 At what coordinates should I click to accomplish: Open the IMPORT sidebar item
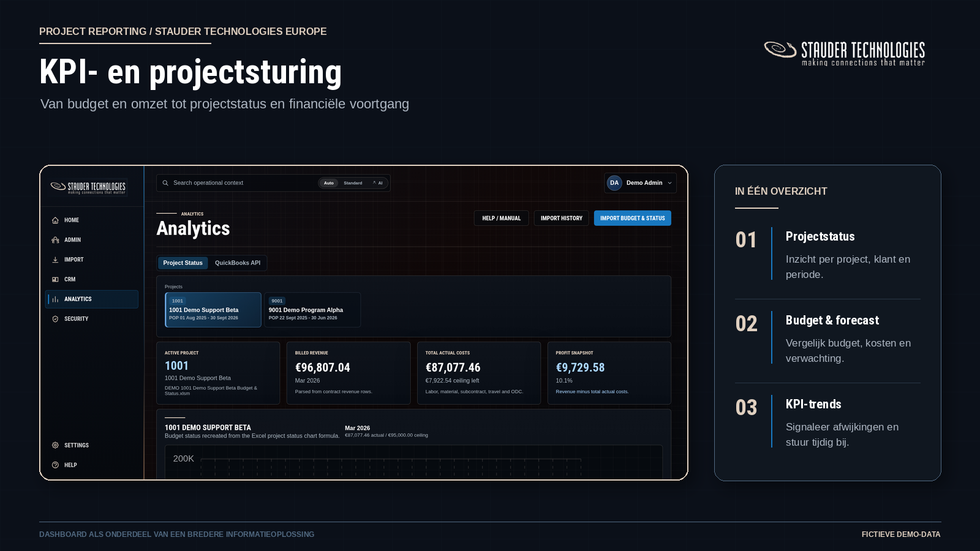[92, 260]
